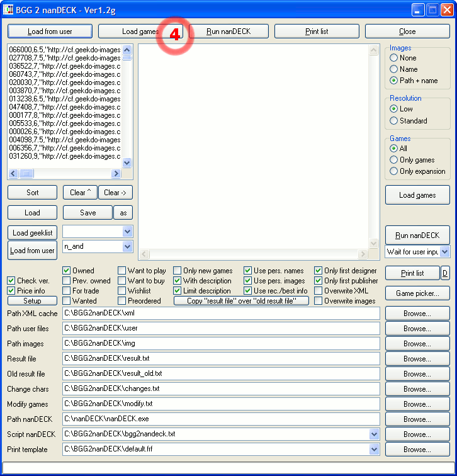Viewport: 457px width, 476px height.
Task: Click the Change chars path field
Action: pyautogui.click(x=221, y=388)
